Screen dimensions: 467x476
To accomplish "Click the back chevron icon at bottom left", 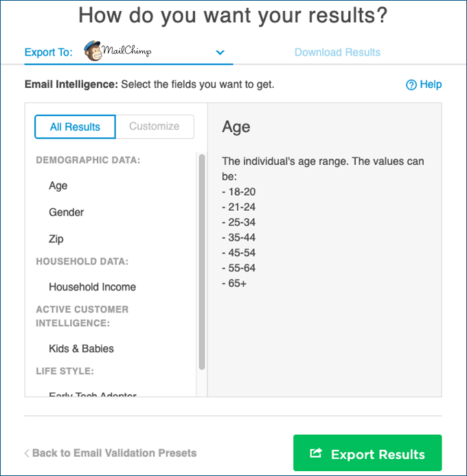I will point(27,453).
